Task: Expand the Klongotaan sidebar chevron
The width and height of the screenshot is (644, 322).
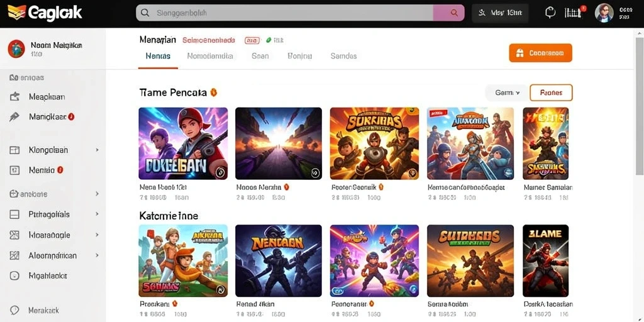Action: 97,150
